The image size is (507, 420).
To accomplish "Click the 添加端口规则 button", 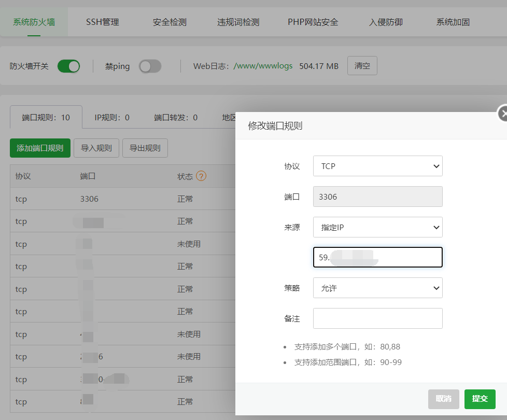I will [40, 148].
